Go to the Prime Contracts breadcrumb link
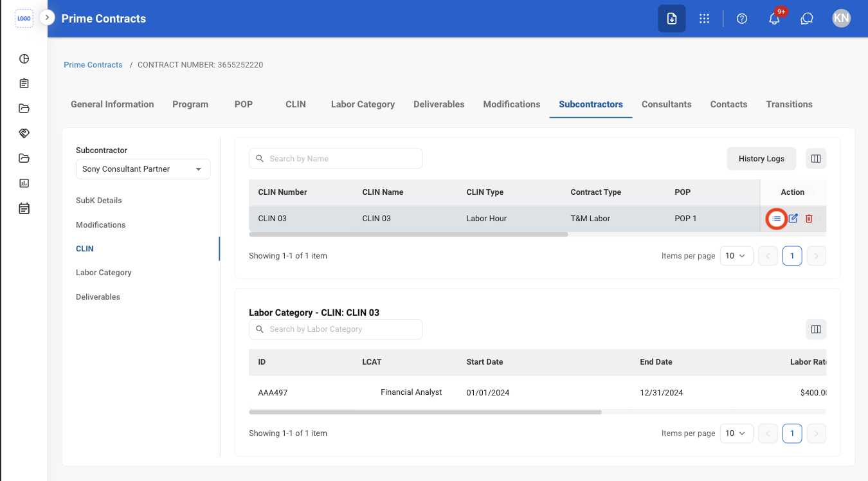This screenshot has height=481, width=868. point(93,65)
